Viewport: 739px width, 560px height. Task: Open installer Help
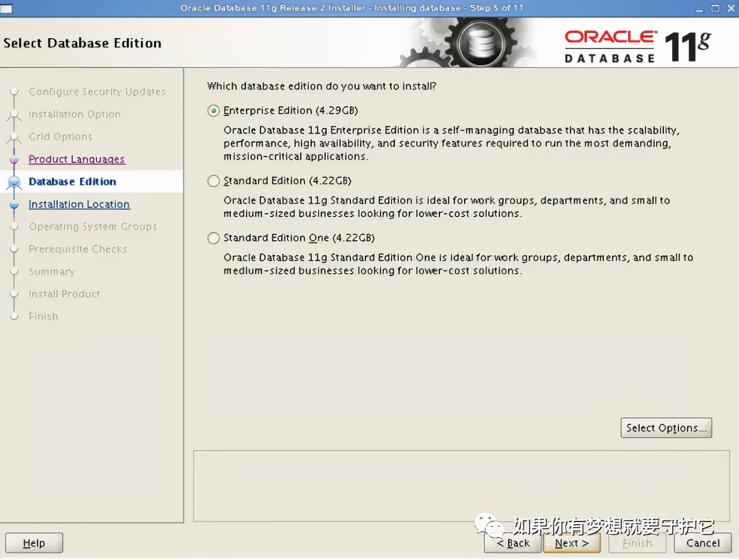[x=34, y=543]
